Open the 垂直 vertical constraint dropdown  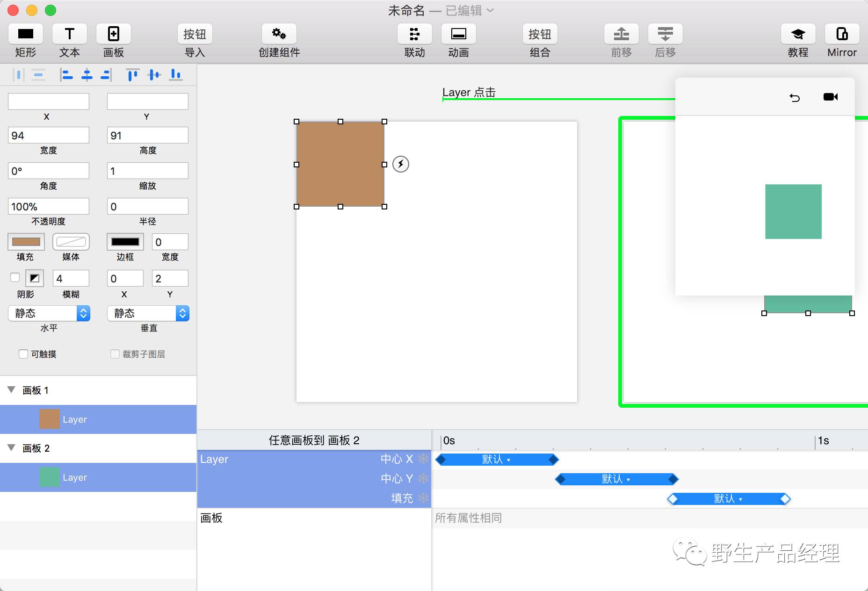[148, 313]
